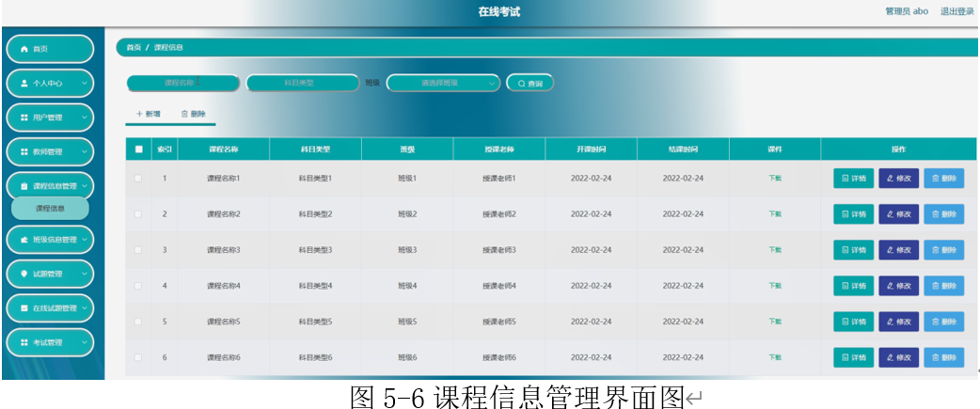Viewport: 980px width, 409px height.
Task: Open the 课程信息 submenu item
Action: 50,209
